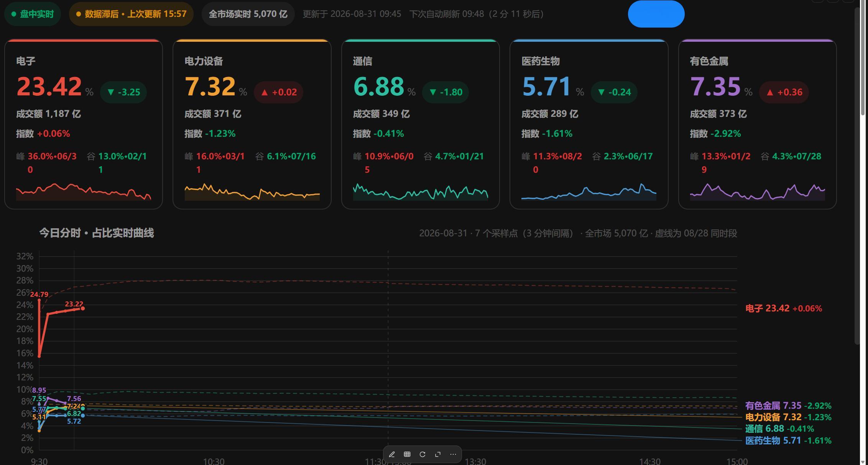868x465 pixels.
Task: Click the large 7.32 percentage in 电力设备 card
Action: pos(210,86)
